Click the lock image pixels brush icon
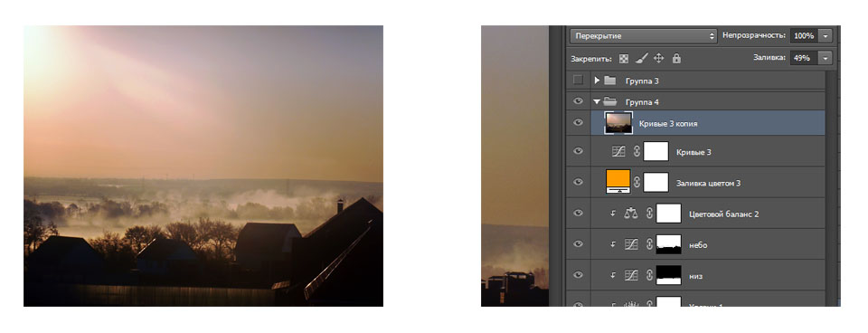 click(x=642, y=58)
